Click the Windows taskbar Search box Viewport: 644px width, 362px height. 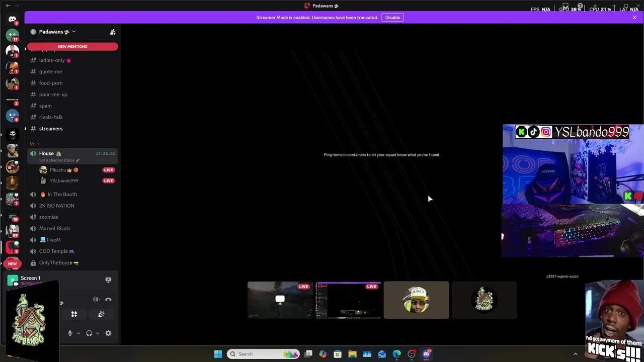tap(263, 354)
